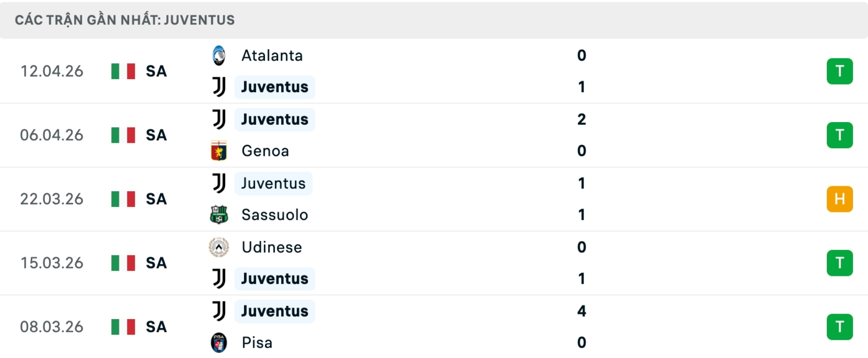Image resolution: width=868 pixels, height=358 pixels.
Task: Click the Sassuolo club crest icon
Action: click(219, 215)
